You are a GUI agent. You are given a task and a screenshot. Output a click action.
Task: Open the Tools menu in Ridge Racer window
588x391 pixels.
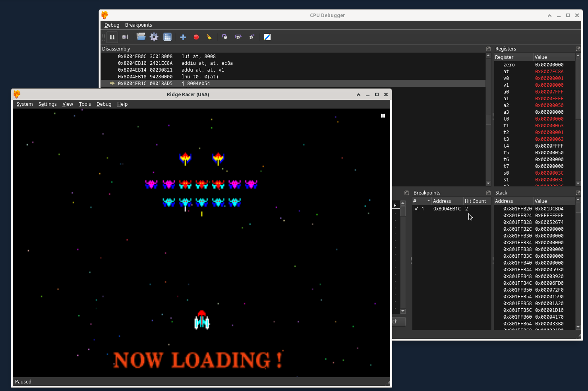tap(85, 104)
